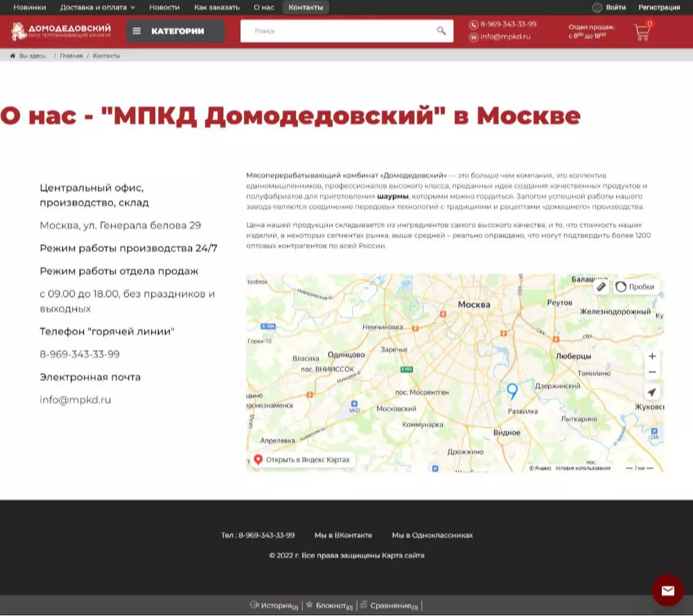Screen dimensions: 693x616
Task: Zoom in on the map
Action: pyautogui.click(x=652, y=356)
